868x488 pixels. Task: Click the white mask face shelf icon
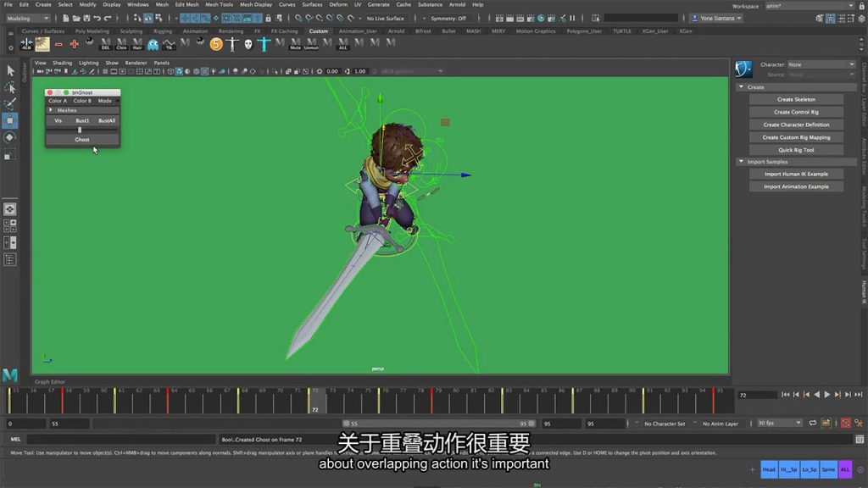(x=248, y=44)
